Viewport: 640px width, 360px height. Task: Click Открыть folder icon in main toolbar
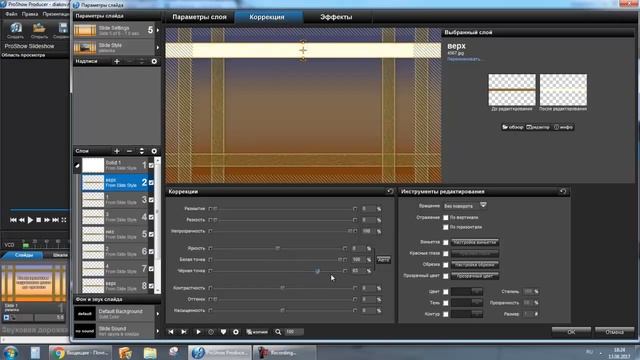pos(39,29)
